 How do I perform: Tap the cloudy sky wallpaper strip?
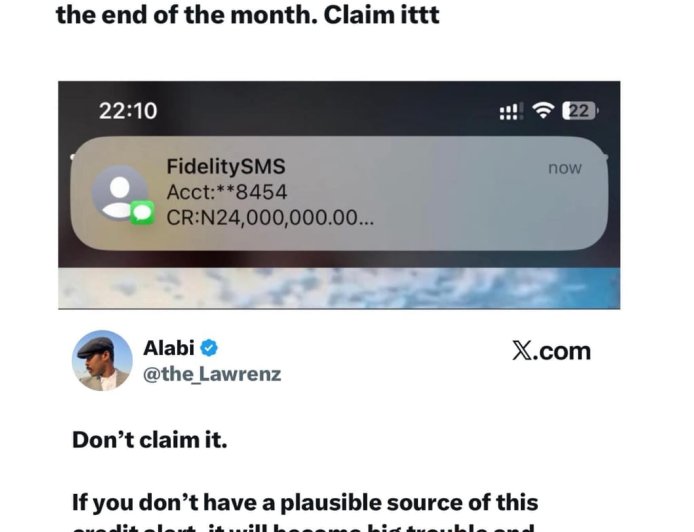tap(339, 288)
